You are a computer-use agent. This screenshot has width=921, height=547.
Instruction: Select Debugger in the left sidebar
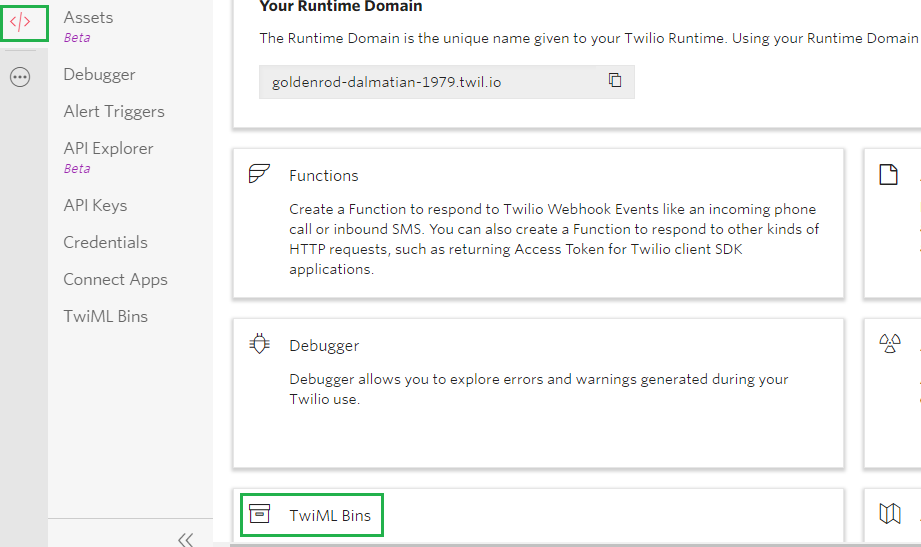[x=99, y=74]
